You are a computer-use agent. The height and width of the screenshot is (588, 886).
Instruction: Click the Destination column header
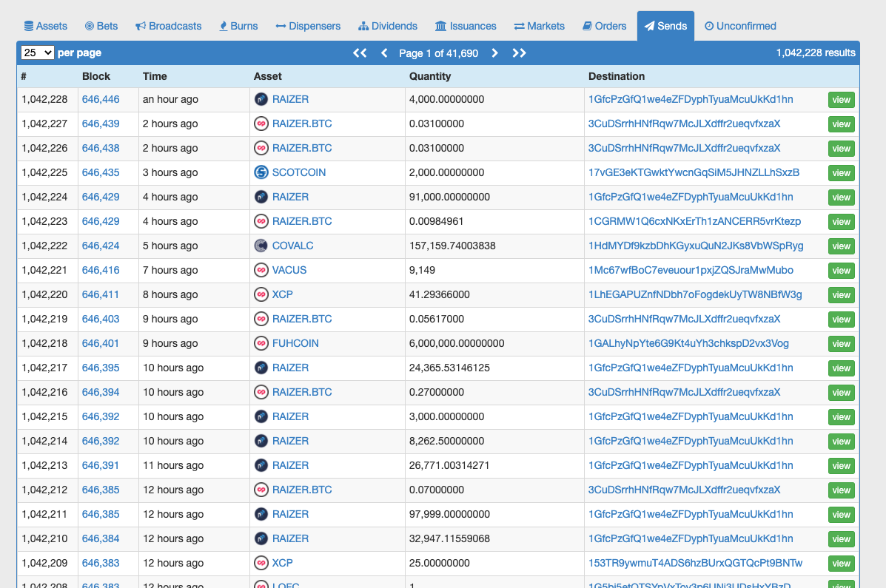tap(616, 76)
